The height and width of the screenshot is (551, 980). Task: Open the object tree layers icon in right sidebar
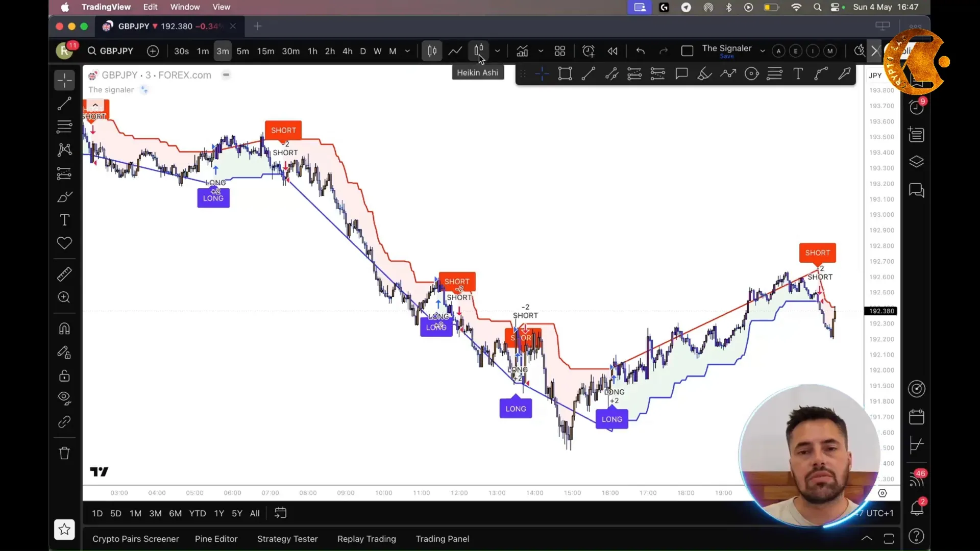(917, 162)
